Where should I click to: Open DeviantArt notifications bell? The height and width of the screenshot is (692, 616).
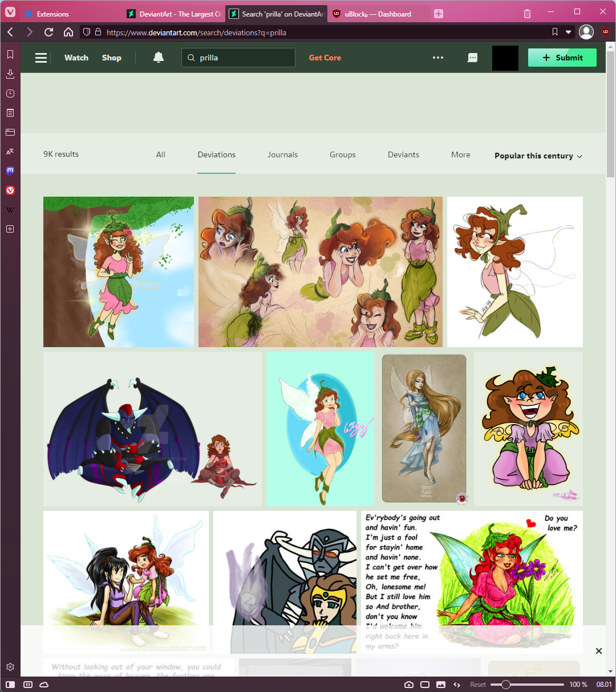[x=159, y=58]
